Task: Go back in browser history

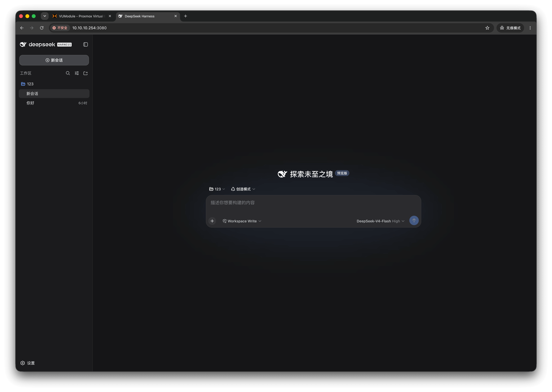Action: pyautogui.click(x=22, y=28)
